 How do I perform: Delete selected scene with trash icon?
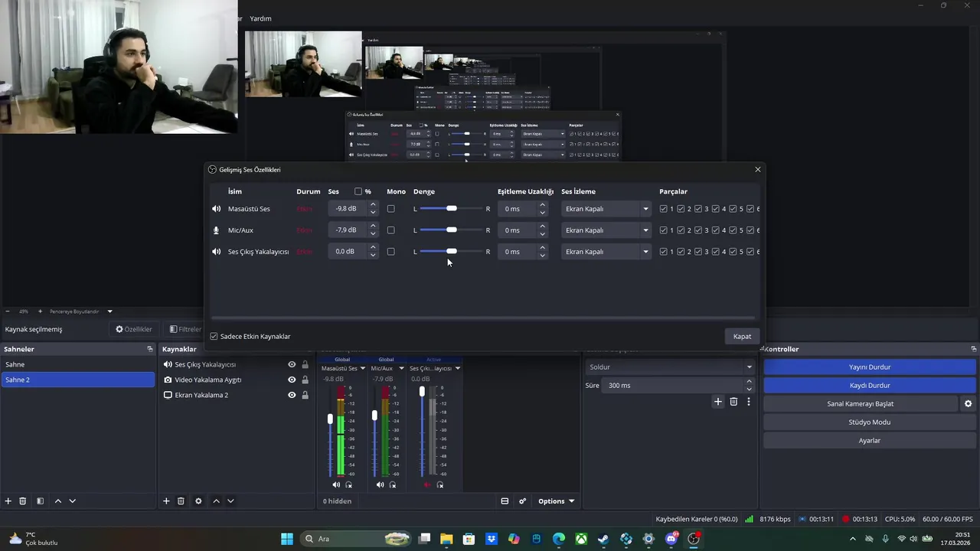pos(23,501)
